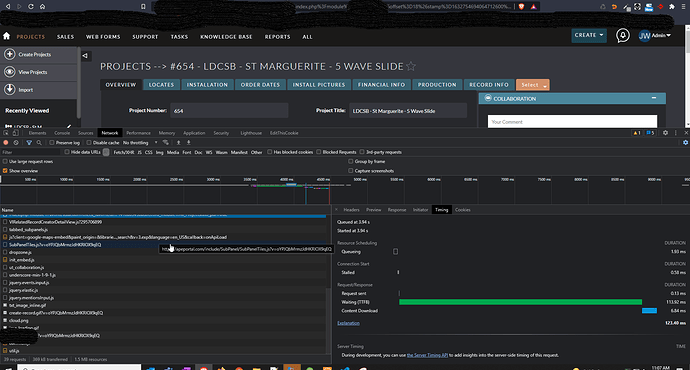Click the Explanation link

point(348,323)
